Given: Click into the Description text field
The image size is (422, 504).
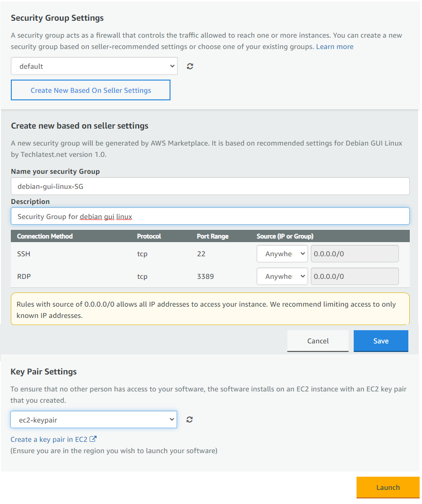Looking at the screenshot, I should tap(210, 216).
